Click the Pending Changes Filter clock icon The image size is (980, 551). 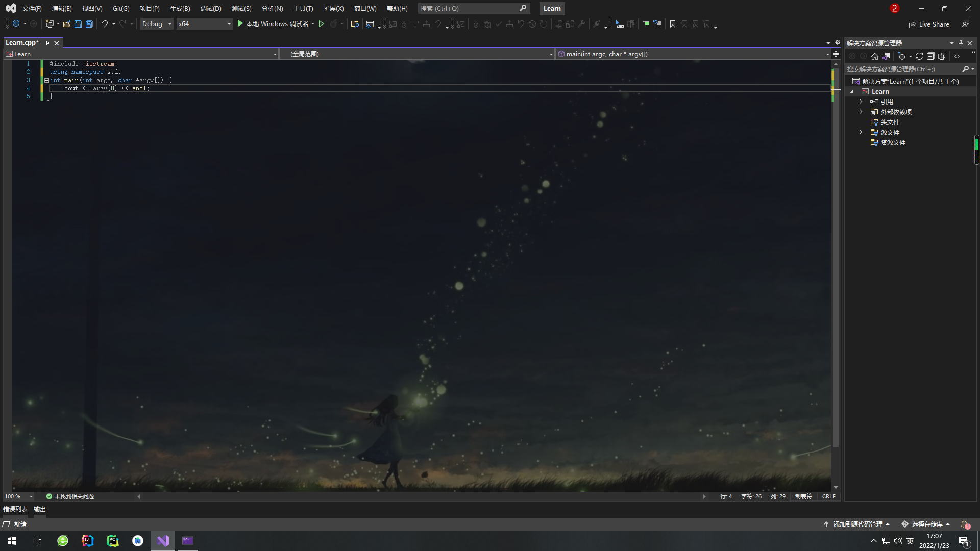[901, 56]
